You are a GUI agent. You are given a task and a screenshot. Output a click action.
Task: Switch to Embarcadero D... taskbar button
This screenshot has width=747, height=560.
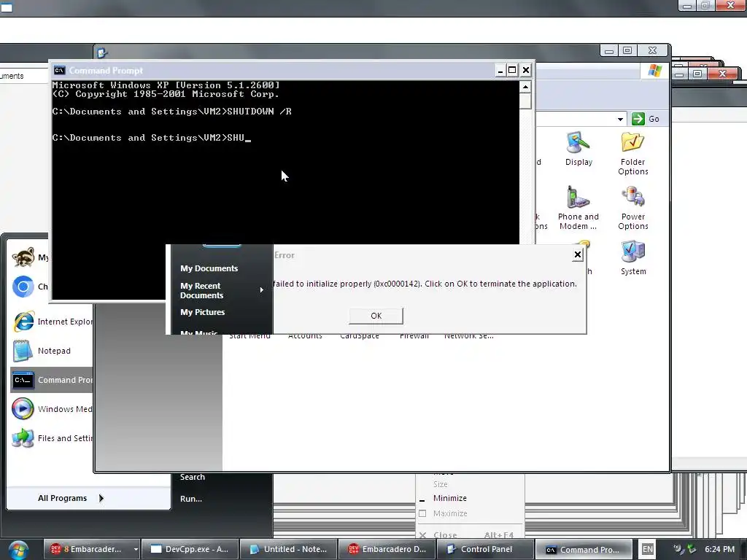[387, 549]
